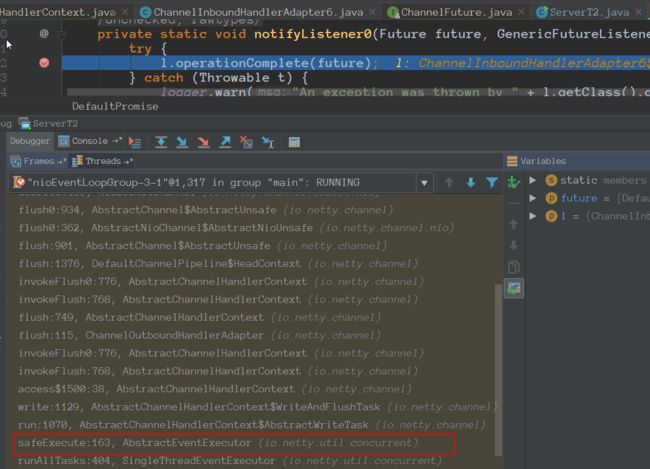650x469 pixels.
Task: Open the nioEventLoopGroup-3-1 thread dropdown
Action: click(424, 182)
